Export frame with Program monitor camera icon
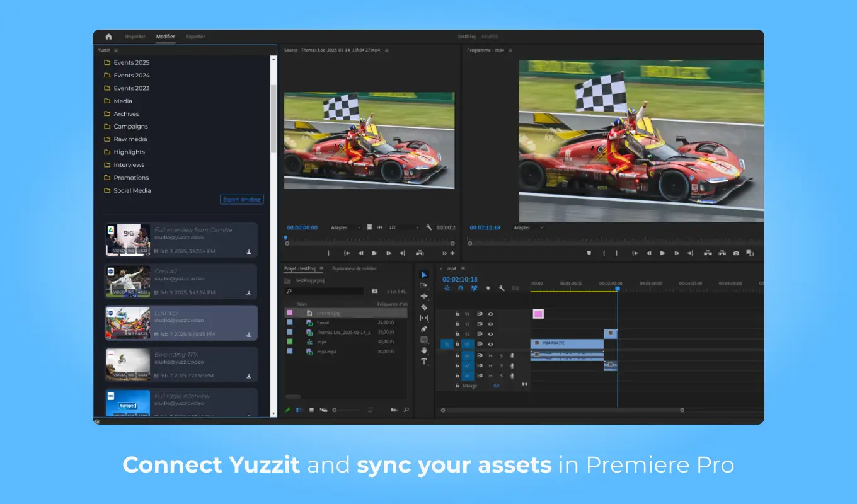This screenshot has height=504, width=857. pyautogui.click(x=736, y=253)
